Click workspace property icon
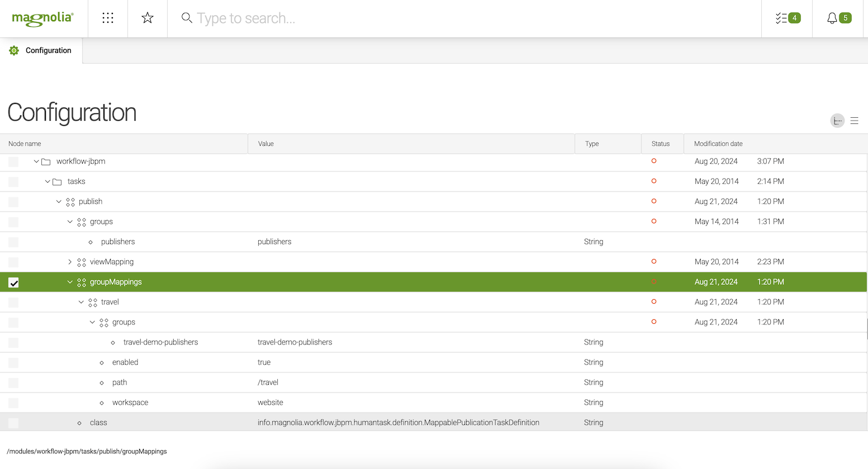The image size is (868, 469). coord(102,403)
